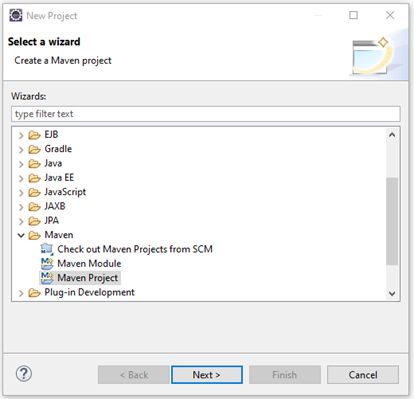
Task: Expand the JPA category arrow
Action: pyautogui.click(x=21, y=221)
